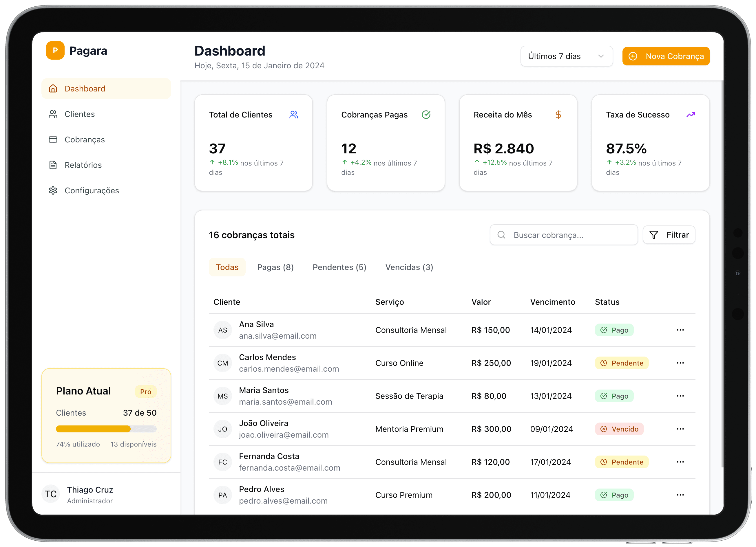Viewport: 756px width, 547px height.
Task: Open actions menu for Ana Silva row
Action: (x=680, y=330)
